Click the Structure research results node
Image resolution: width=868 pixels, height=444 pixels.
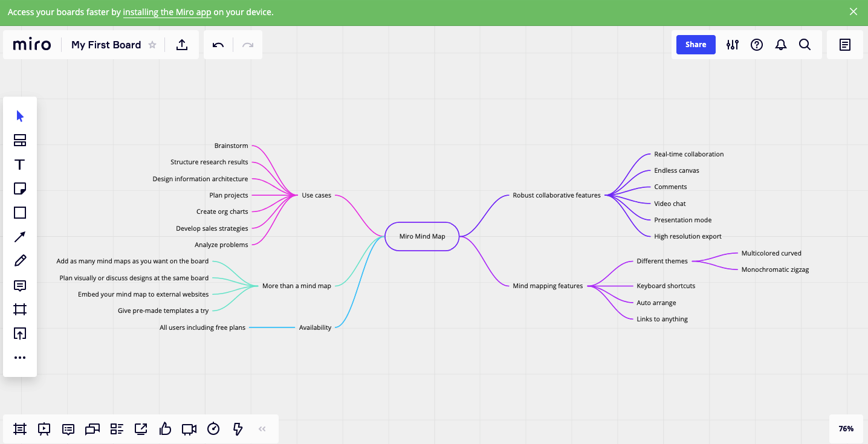coord(209,162)
